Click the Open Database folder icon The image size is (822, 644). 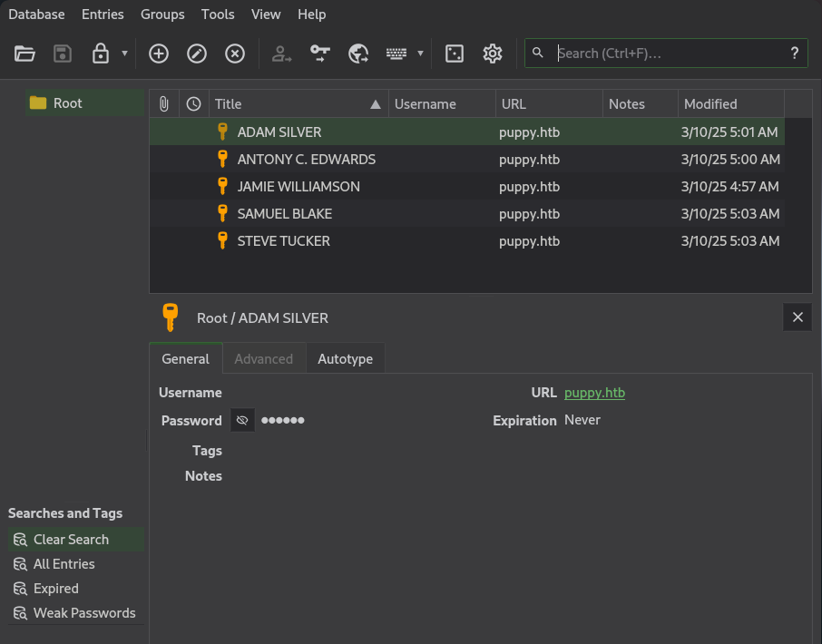point(24,54)
